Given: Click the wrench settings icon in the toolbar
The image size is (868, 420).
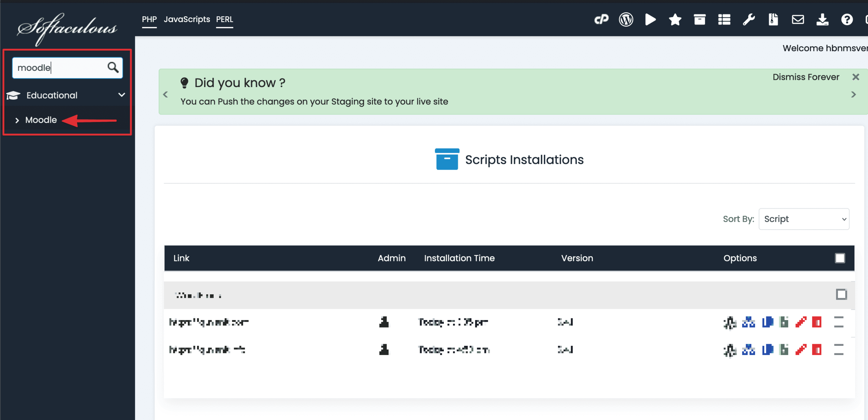Looking at the screenshot, I should (749, 19).
